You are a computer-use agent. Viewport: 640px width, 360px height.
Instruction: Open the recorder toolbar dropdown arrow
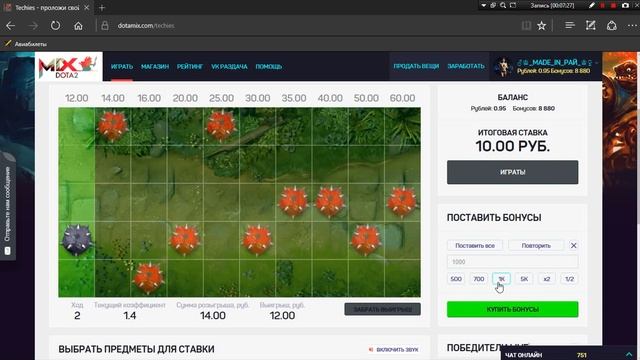tap(484, 5)
